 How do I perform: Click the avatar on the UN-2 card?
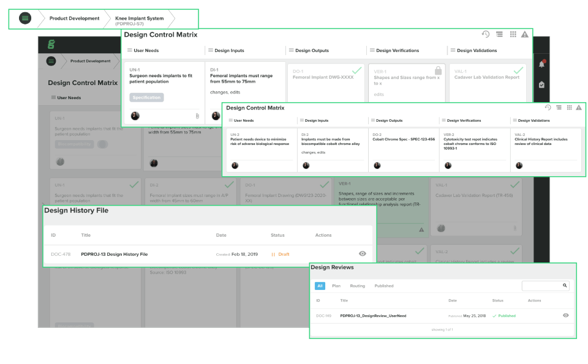pos(235,166)
